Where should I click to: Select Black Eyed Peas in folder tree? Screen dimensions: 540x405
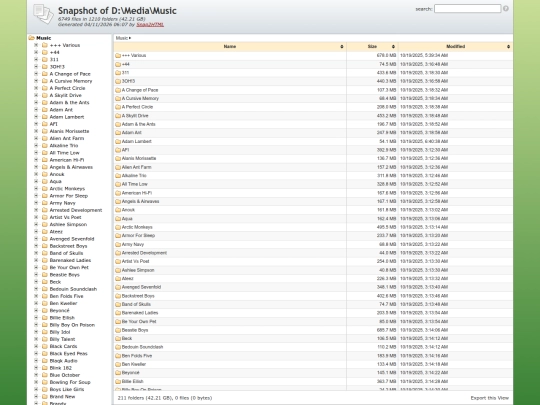(69, 354)
